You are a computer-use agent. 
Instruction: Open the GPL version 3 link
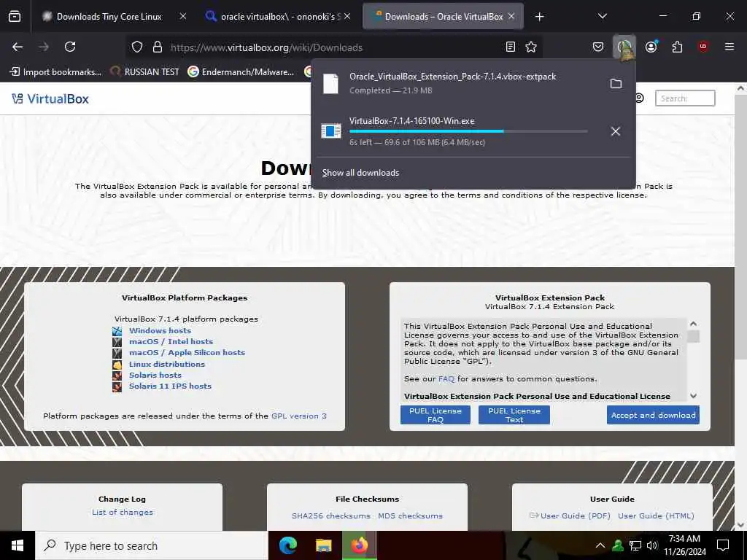pyautogui.click(x=298, y=416)
